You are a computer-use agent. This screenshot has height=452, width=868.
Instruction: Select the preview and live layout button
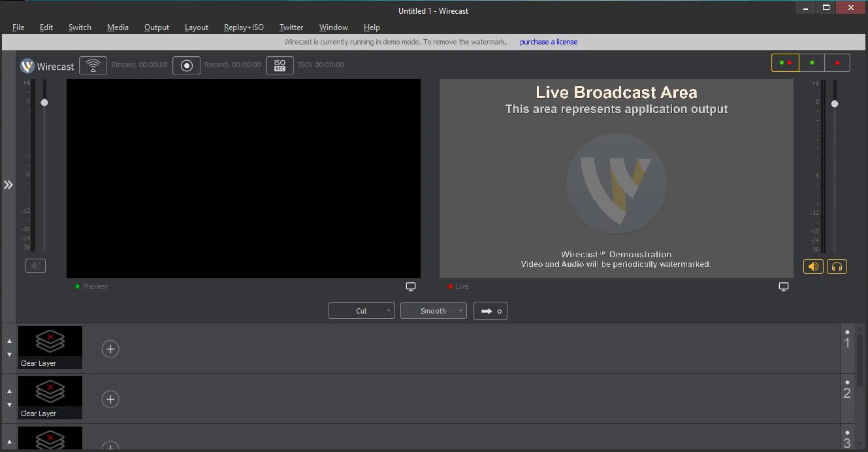(x=786, y=63)
